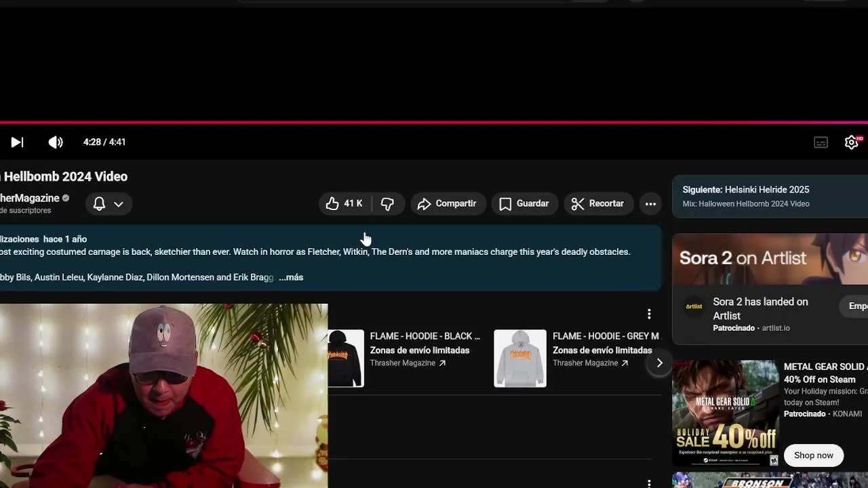The width and height of the screenshot is (868, 488).
Task: Open Thrasher Magazine link under grey hoodie
Action: tap(590, 363)
